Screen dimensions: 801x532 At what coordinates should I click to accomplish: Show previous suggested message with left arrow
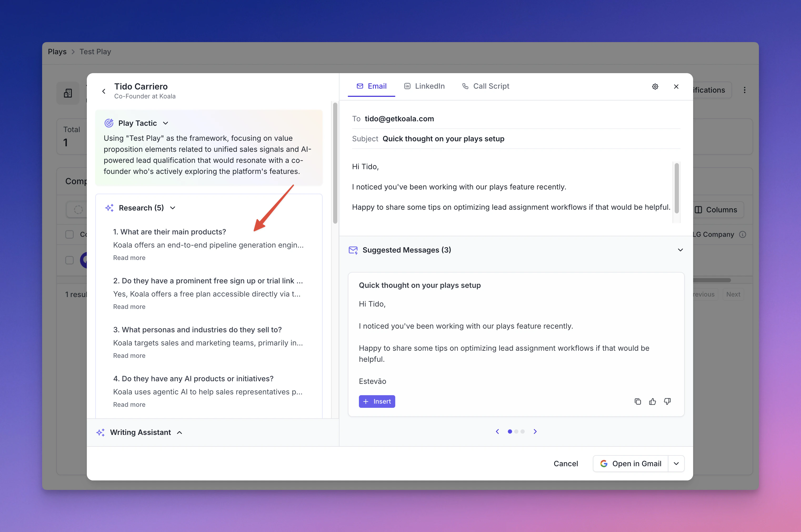pos(497,431)
